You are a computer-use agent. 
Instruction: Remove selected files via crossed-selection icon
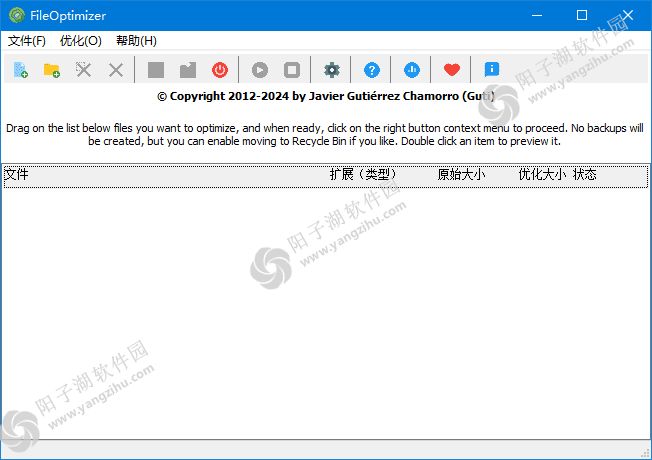[84, 70]
